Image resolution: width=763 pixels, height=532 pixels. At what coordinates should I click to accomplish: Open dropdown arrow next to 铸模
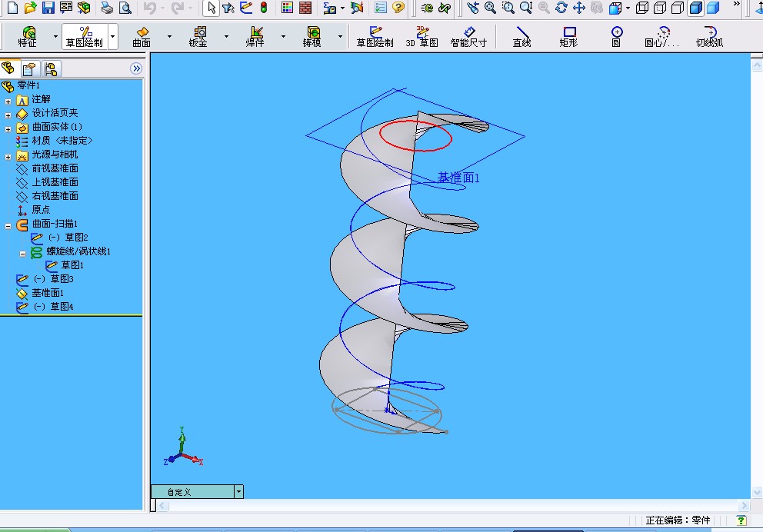(x=340, y=36)
